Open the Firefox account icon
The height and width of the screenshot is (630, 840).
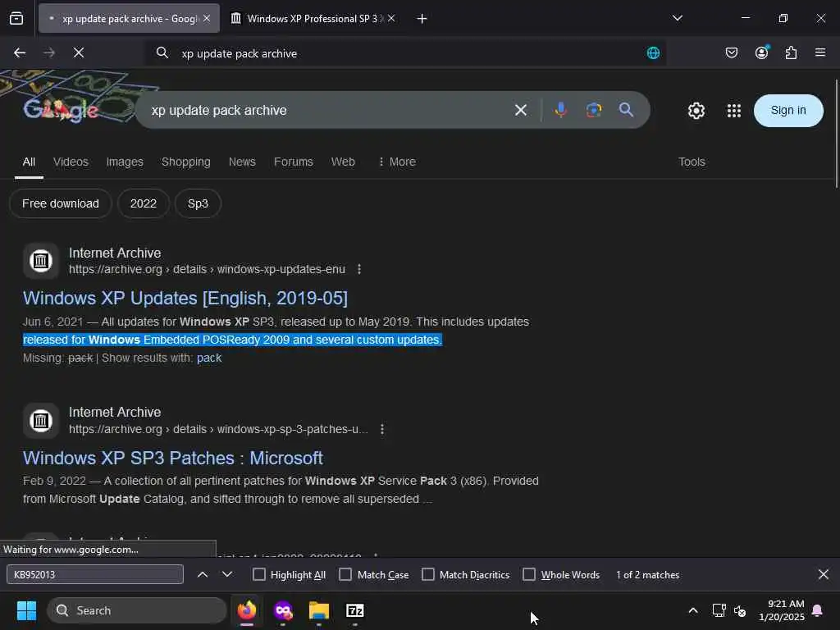[x=761, y=52]
